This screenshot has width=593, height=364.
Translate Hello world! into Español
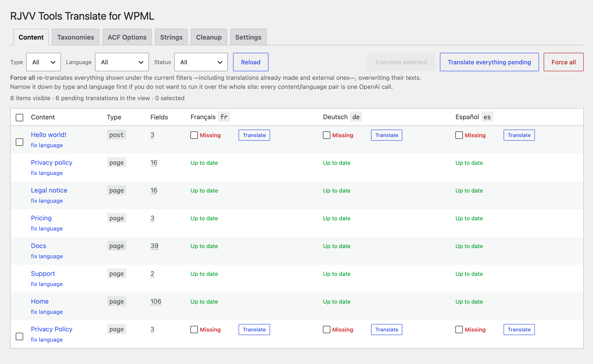click(519, 135)
